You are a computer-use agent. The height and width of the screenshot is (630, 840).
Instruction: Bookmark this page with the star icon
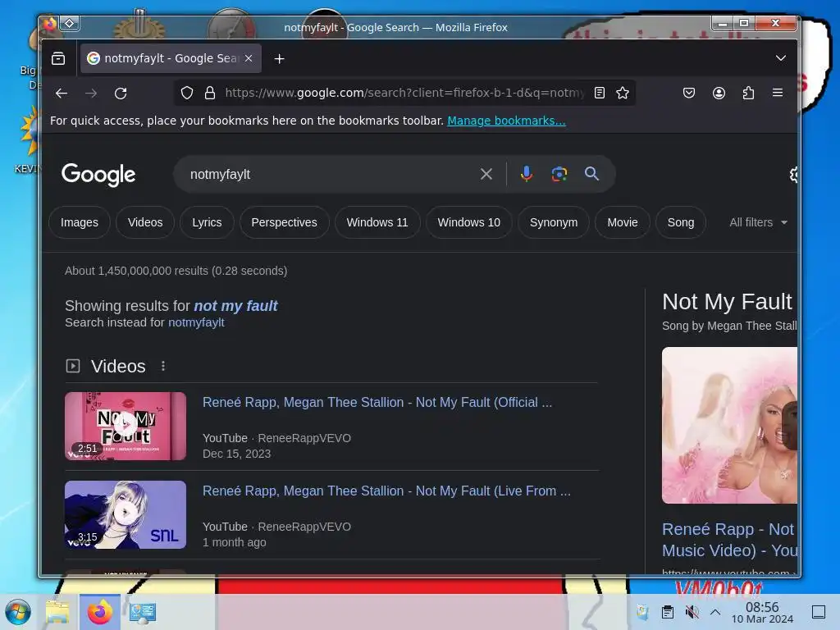623,94
